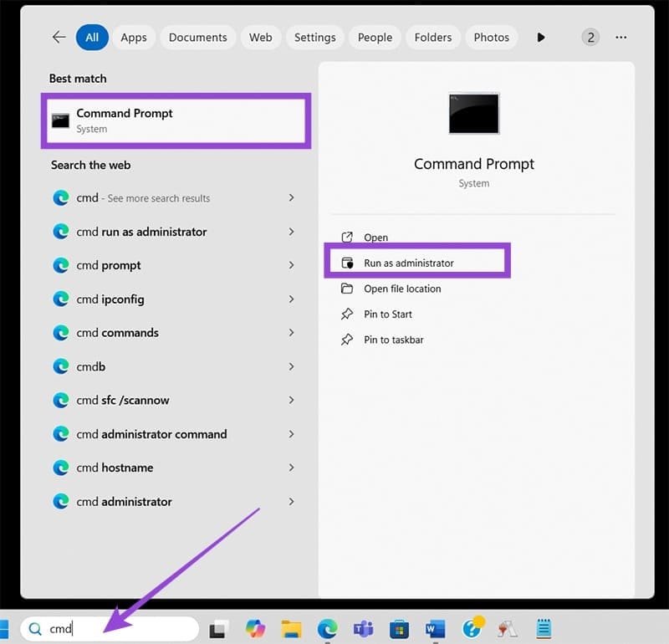Expand chevron next to 'cmdb'
This screenshot has width=669, height=644.
(291, 366)
